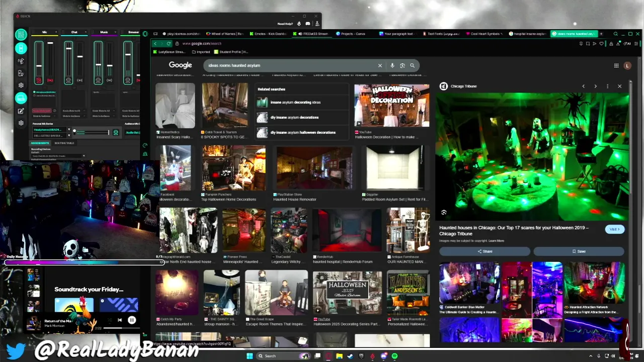Pause the Spotify track
The width and height of the screenshot is (644, 362).
[131, 320]
